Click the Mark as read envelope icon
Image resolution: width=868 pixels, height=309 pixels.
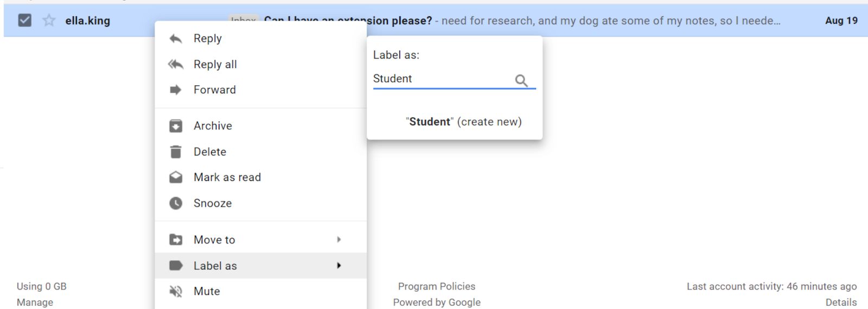pyautogui.click(x=176, y=178)
